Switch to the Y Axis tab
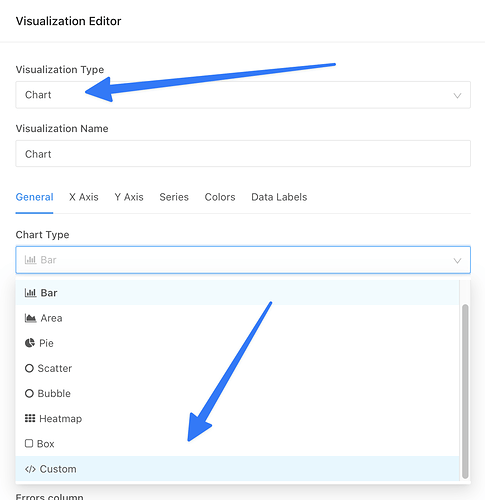This screenshot has height=500, width=485. coord(129,197)
